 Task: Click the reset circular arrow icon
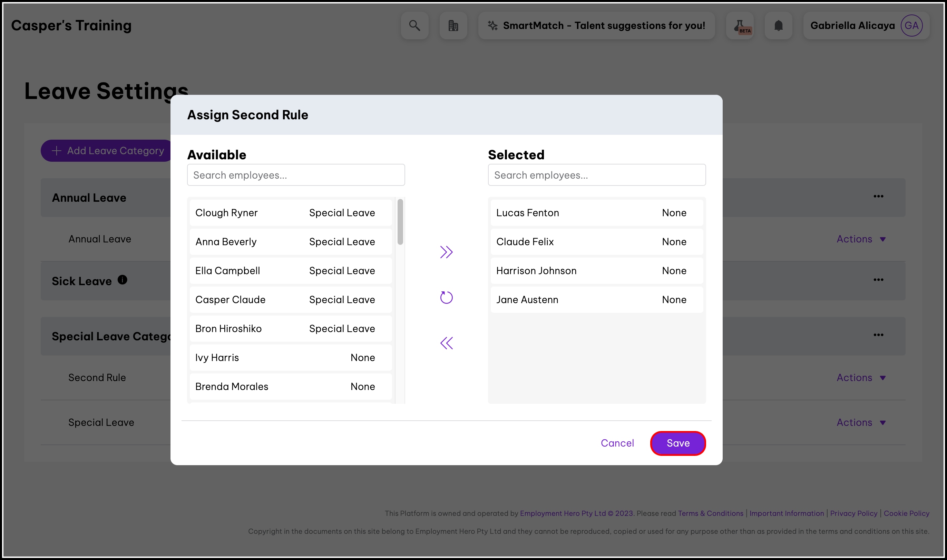point(446,297)
